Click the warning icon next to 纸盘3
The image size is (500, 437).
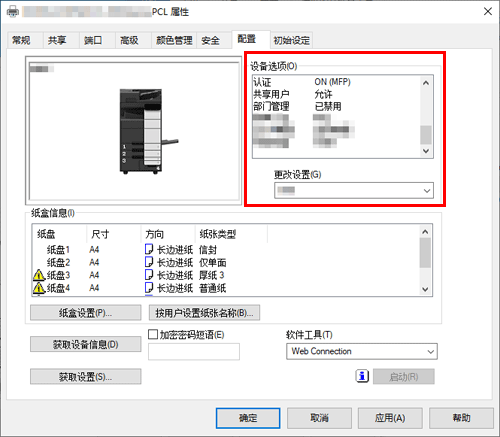(x=39, y=275)
